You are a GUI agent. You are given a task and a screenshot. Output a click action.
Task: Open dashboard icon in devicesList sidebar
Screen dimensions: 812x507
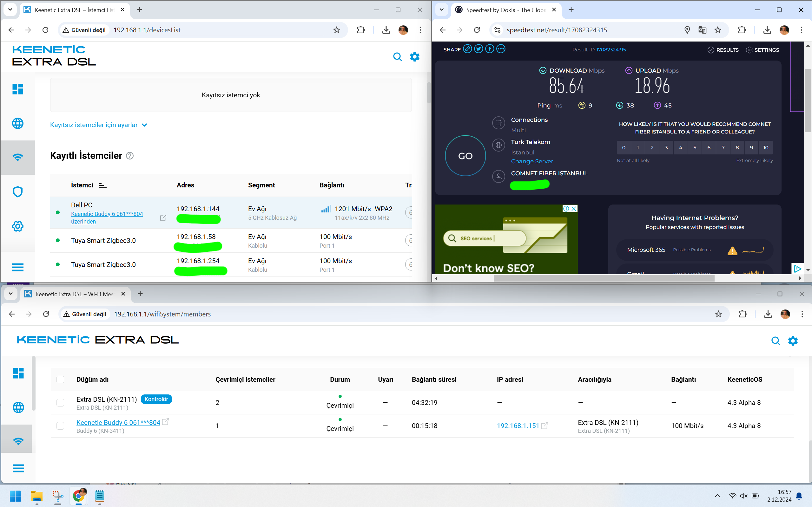[18, 89]
